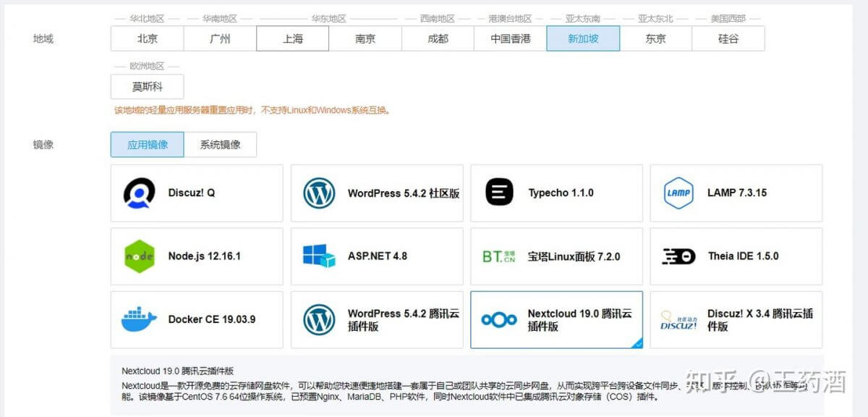Choose 上海 as the region
Screen dimensions: 868x417
coord(293,39)
